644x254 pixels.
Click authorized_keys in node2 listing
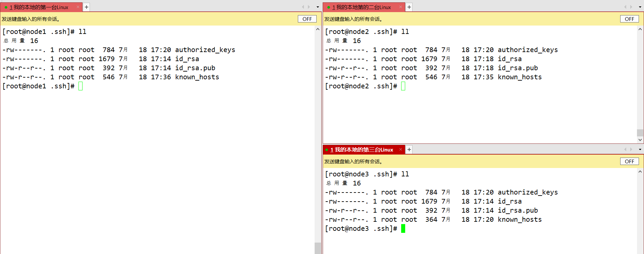528,50
